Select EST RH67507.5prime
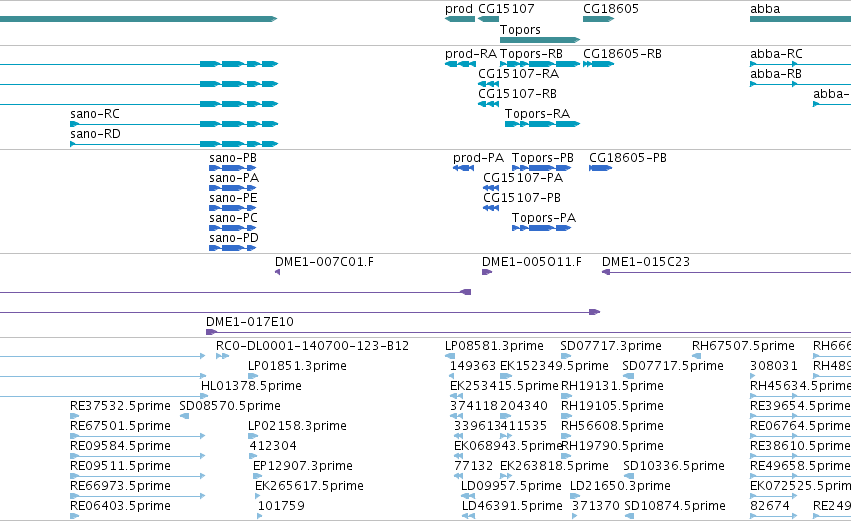 pos(696,357)
